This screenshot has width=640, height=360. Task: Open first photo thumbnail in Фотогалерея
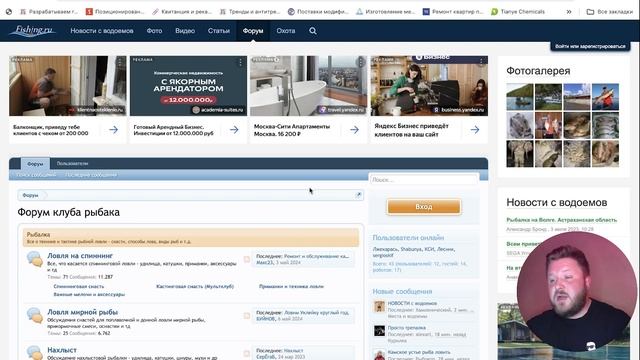(520, 97)
